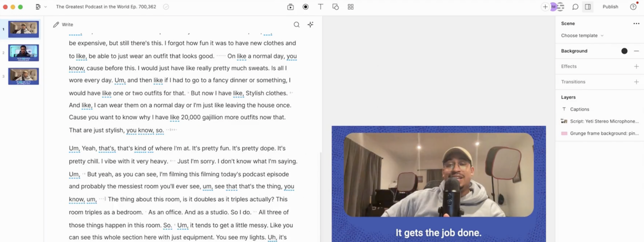
Task: Select the text (T) tool
Action: [320, 7]
